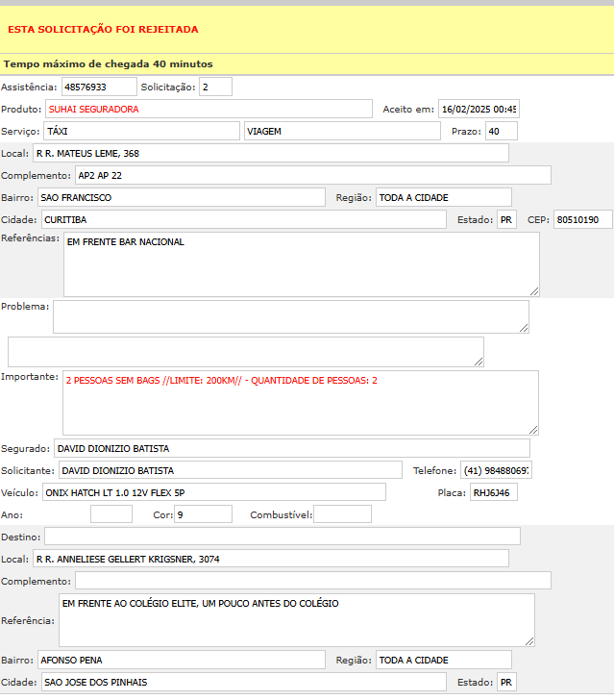
Task: Select the Solicitação number field
Action: pos(215,87)
